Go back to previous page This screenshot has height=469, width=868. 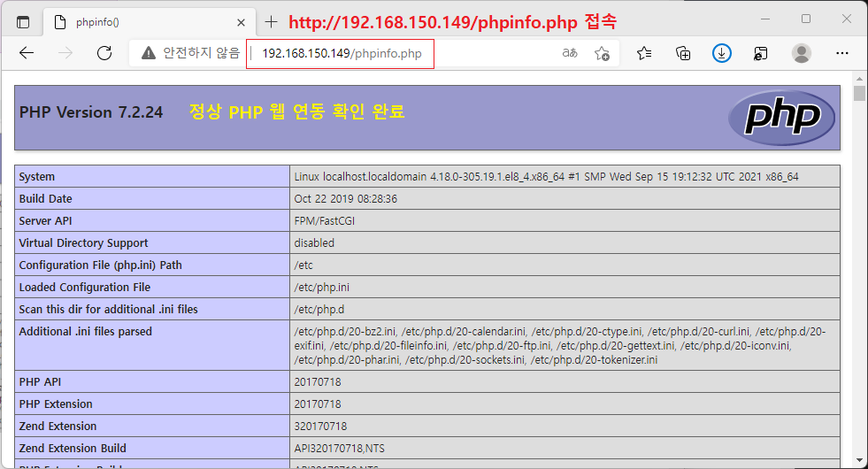(x=27, y=53)
